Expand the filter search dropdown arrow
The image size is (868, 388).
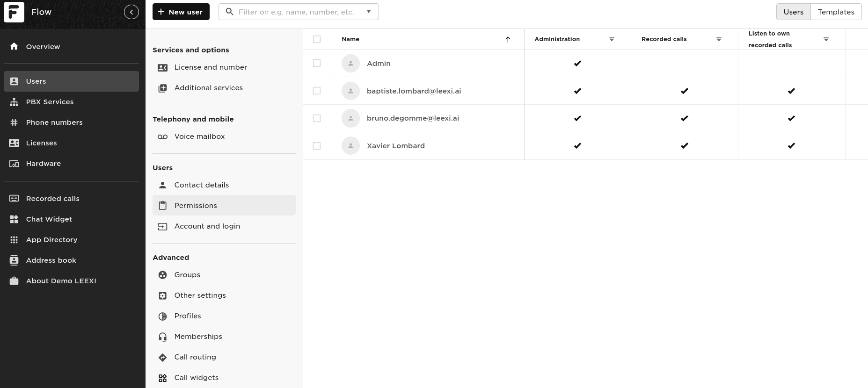[369, 12]
